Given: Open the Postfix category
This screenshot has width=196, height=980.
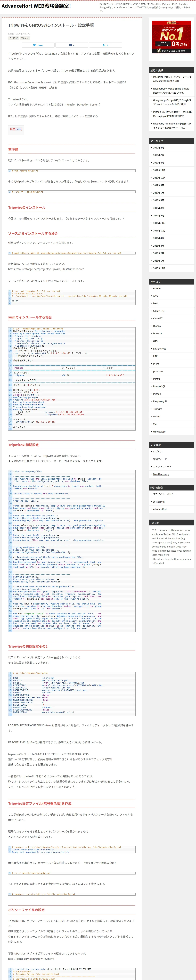Looking at the screenshot, I should click(x=157, y=379).
